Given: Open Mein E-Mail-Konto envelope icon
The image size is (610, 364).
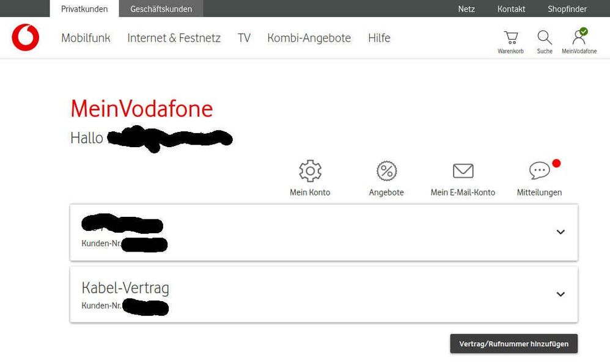Looking at the screenshot, I should coord(463,171).
